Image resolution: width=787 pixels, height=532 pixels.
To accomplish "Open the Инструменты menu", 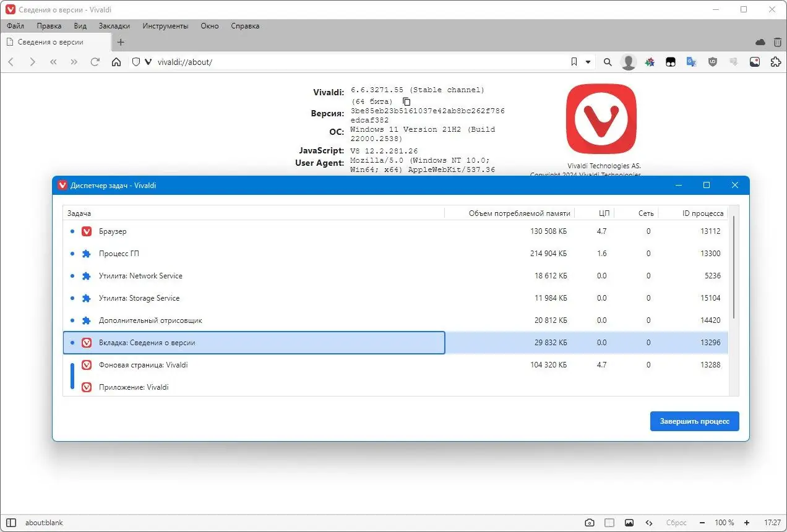I will coord(165,26).
